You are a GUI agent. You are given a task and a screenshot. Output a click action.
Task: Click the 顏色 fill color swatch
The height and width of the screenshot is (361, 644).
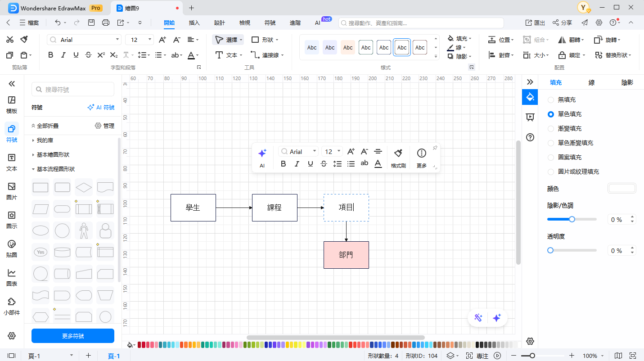(622, 189)
